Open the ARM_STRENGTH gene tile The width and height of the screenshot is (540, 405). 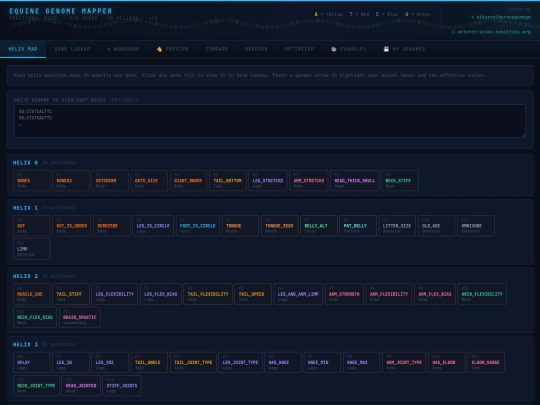coord(344,294)
